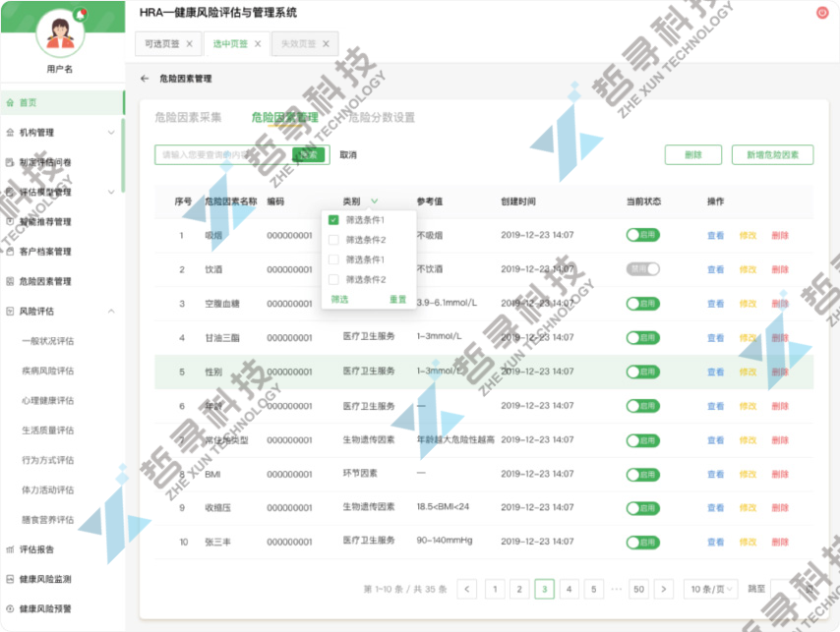Toggle the status switch for BMI row
This screenshot has height=632, width=840.
click(643, 475)
